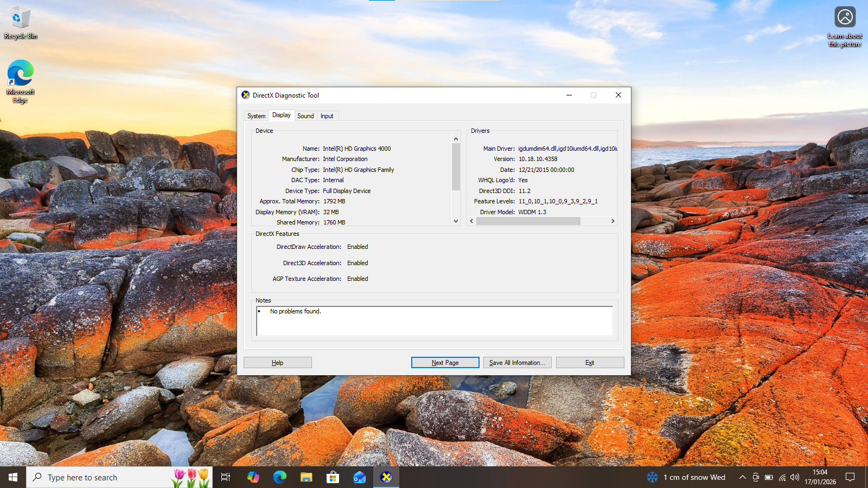Switch to the System tab
Viewport: 868px width, 488px height.
tap(256, 116)
